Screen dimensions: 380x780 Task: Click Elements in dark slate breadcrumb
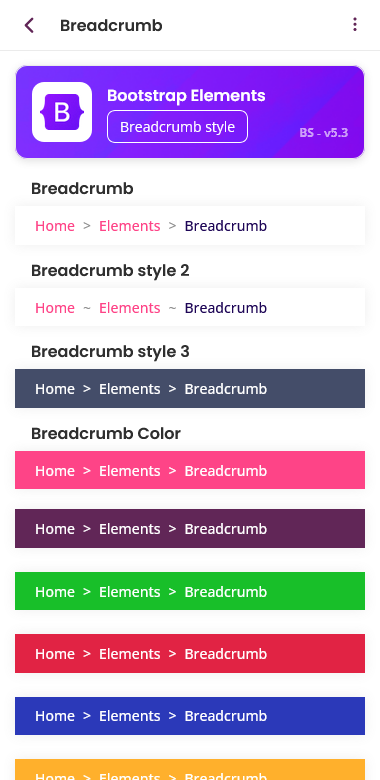[129, 389]
